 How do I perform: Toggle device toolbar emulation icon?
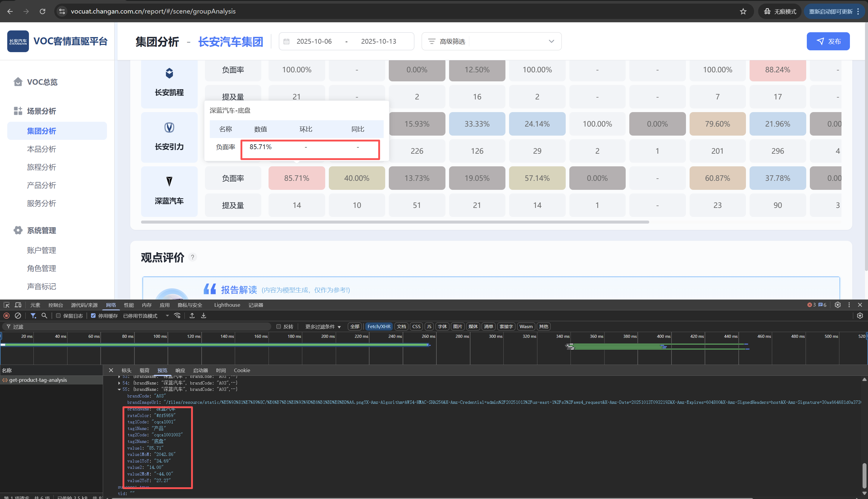coord(18,305)
